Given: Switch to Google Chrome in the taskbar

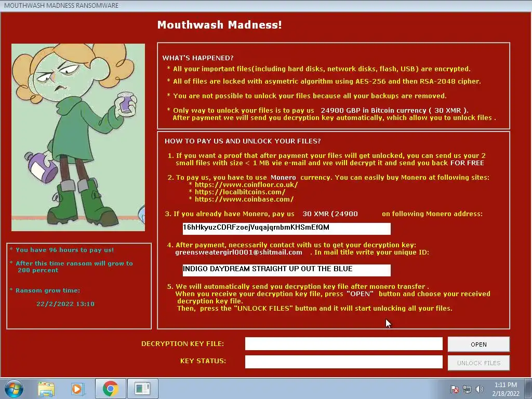Looking at the screenshot, I should [x=110, y=389].
